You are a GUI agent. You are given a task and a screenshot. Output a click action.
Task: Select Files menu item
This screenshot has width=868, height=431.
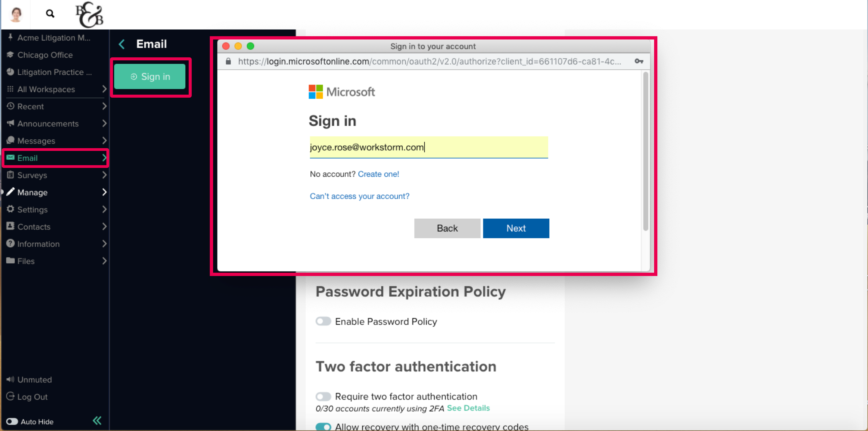(26, 261)
